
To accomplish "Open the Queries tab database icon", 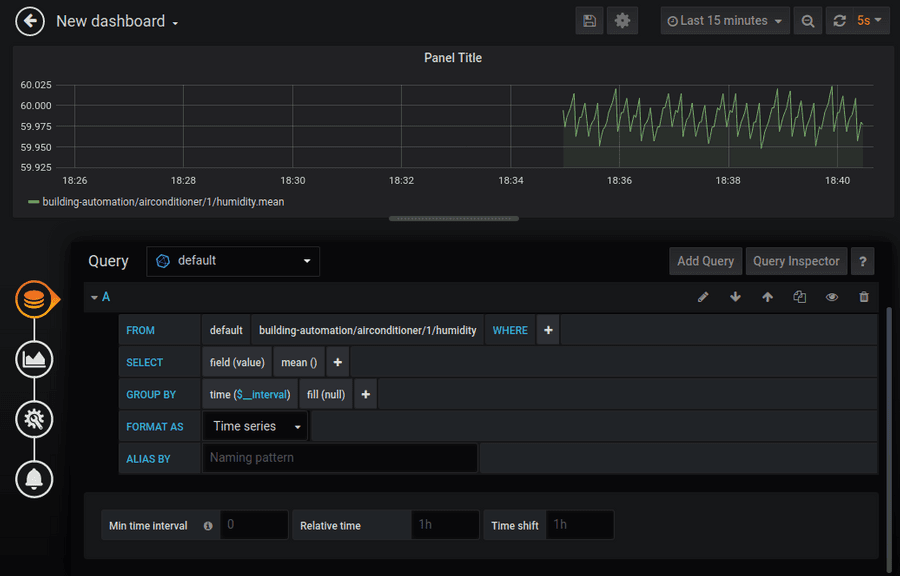I will coord(34,299).
